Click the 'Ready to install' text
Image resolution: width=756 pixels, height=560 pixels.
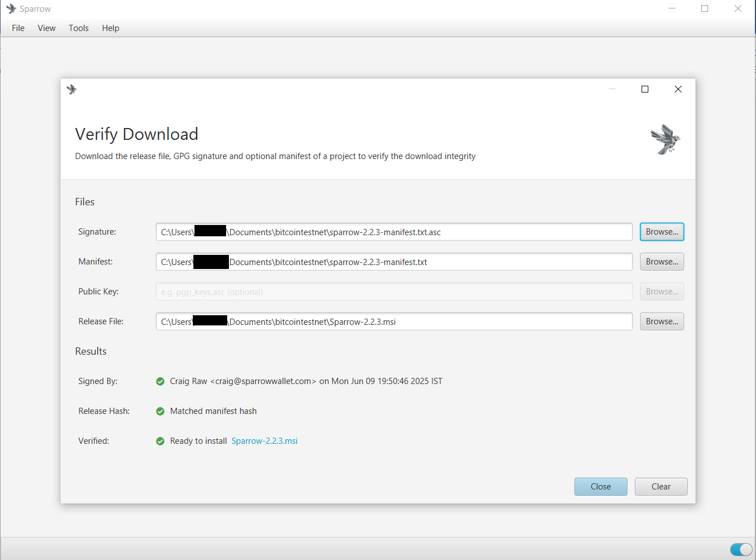198,441
